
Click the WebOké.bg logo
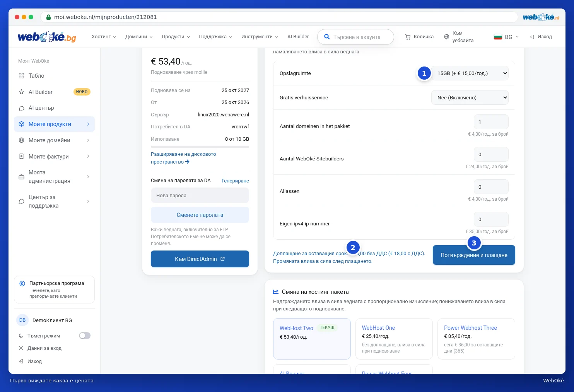click(47, 37)
